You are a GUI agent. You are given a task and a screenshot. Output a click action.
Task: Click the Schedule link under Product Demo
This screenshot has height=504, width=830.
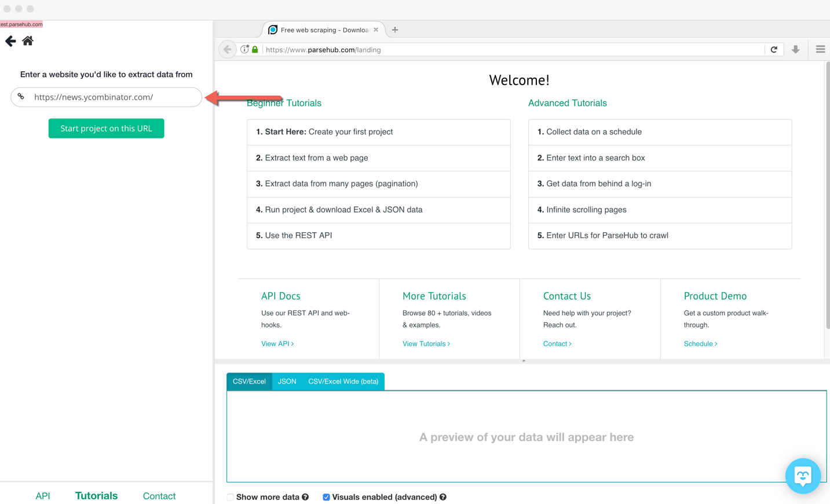[700, 344]
